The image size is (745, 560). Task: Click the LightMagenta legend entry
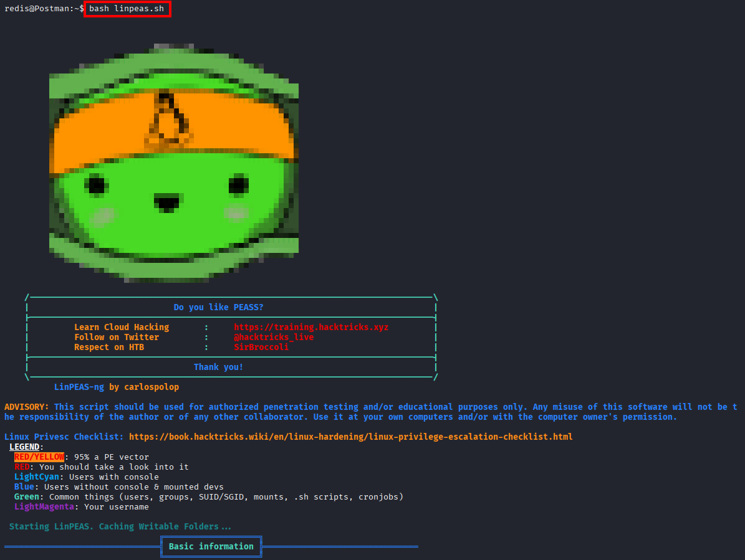click(x=44, y=506)
